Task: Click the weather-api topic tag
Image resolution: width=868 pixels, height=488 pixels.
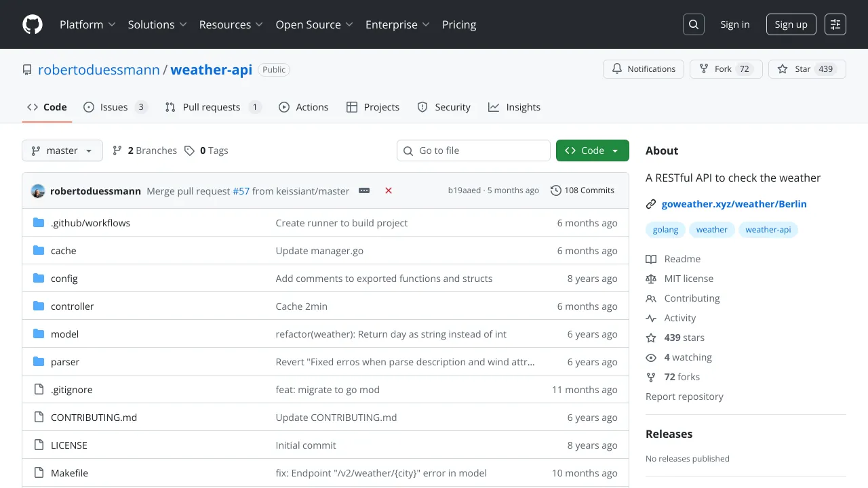Action: [768, 230]
